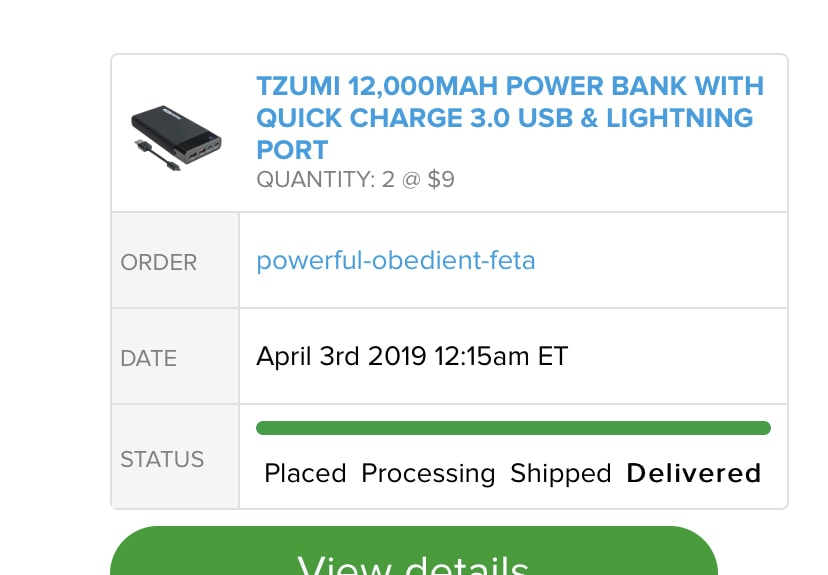Click the Quantity: 2 @ $9 text
Screen dimensions: 828x575
[x=355, y=180]
